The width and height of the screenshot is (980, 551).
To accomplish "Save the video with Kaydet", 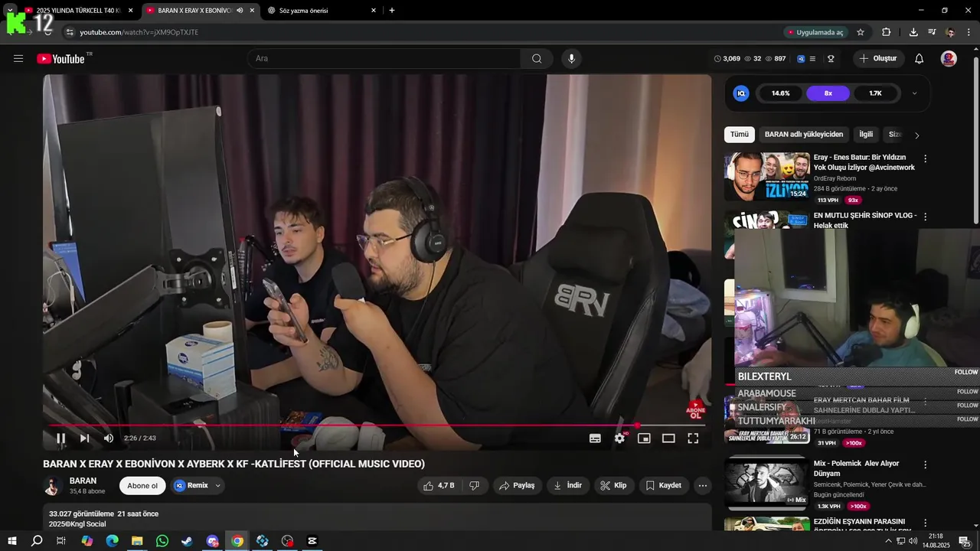I will point(664,486).
